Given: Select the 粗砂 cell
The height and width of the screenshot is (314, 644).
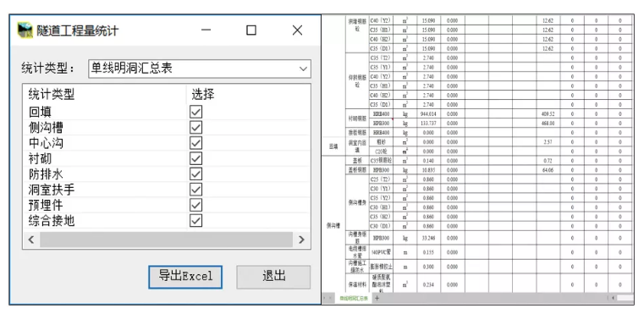Looking at the screenshot, I should pos(380,142).
